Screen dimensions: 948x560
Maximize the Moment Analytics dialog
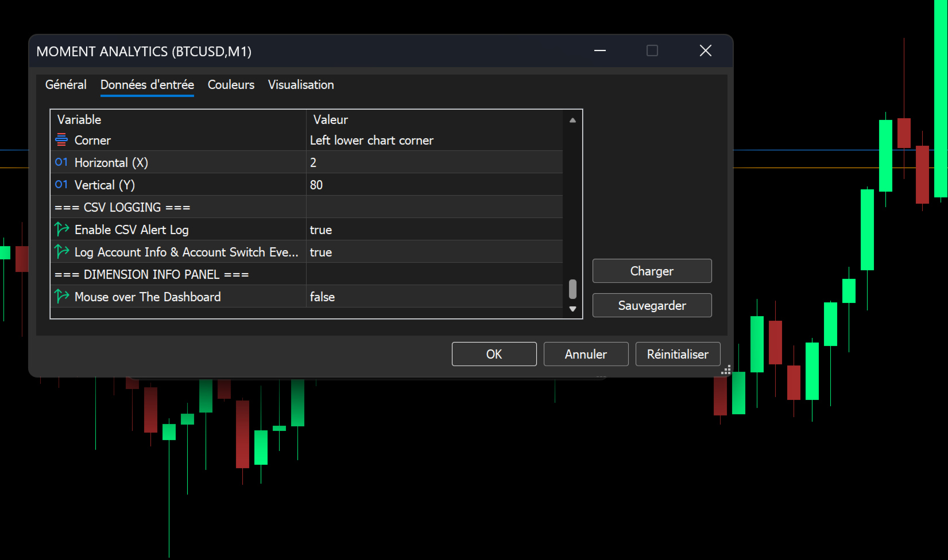(652, 50)
